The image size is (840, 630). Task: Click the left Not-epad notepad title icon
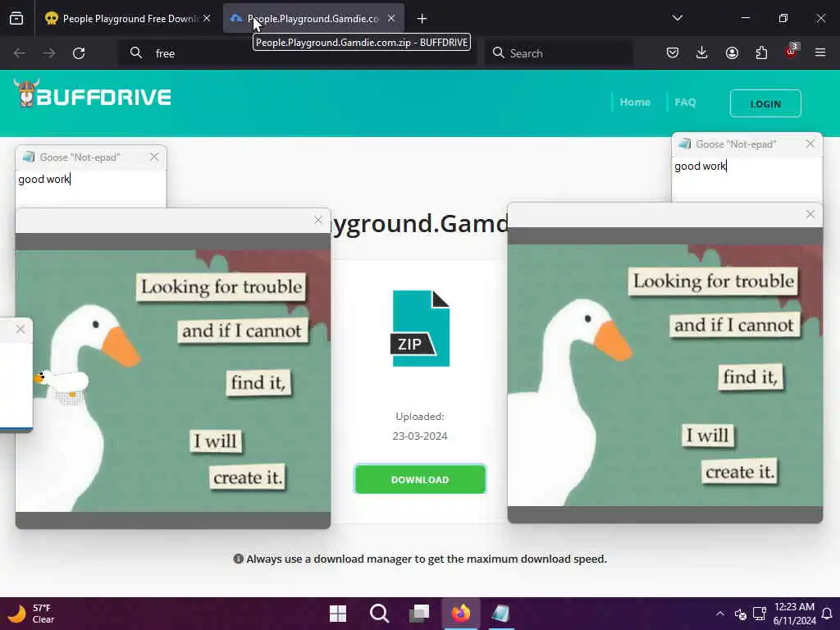[29, 157]
